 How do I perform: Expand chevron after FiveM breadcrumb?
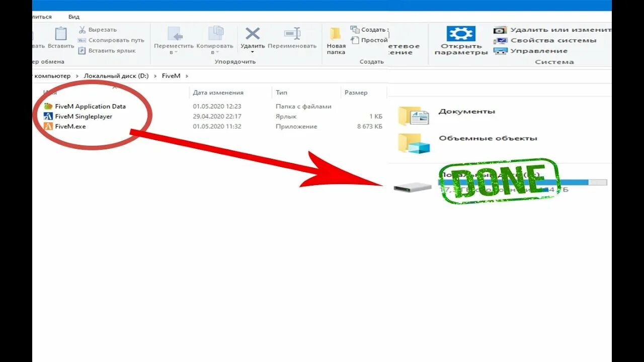pos(187,76)
